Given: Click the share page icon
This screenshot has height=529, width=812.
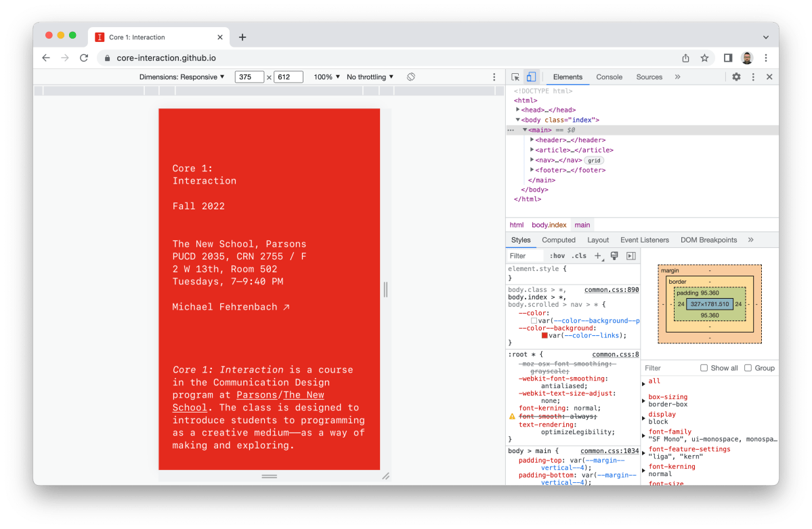Looking at the screenshot, I should [685, 58].
